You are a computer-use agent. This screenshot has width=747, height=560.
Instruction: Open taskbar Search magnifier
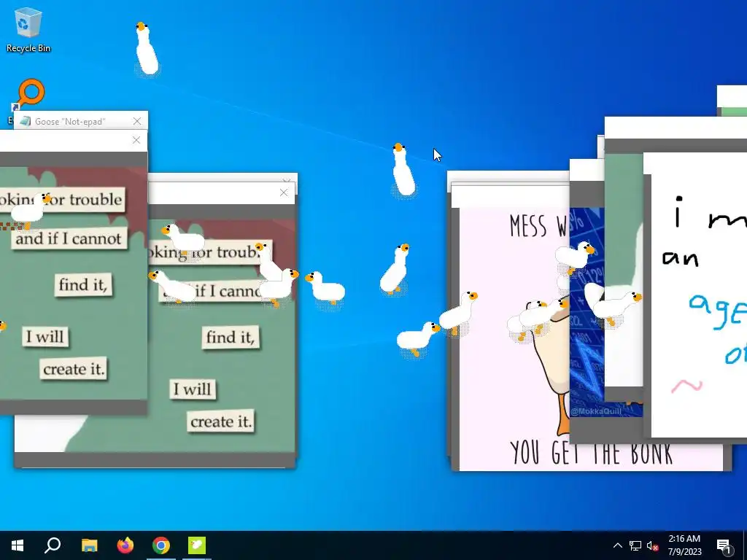(x=53, y=545)
